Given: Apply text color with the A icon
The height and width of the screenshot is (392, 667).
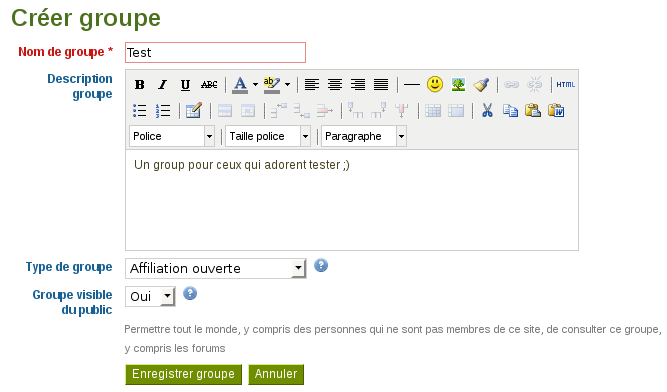Looking at the screenshot, I should click(240, 85).
